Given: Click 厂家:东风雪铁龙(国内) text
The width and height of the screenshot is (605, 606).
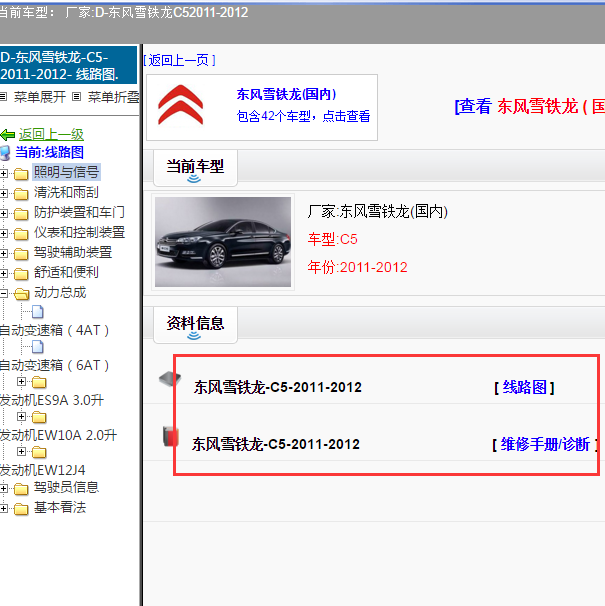Looking at the screenshot, I should 378,211.
